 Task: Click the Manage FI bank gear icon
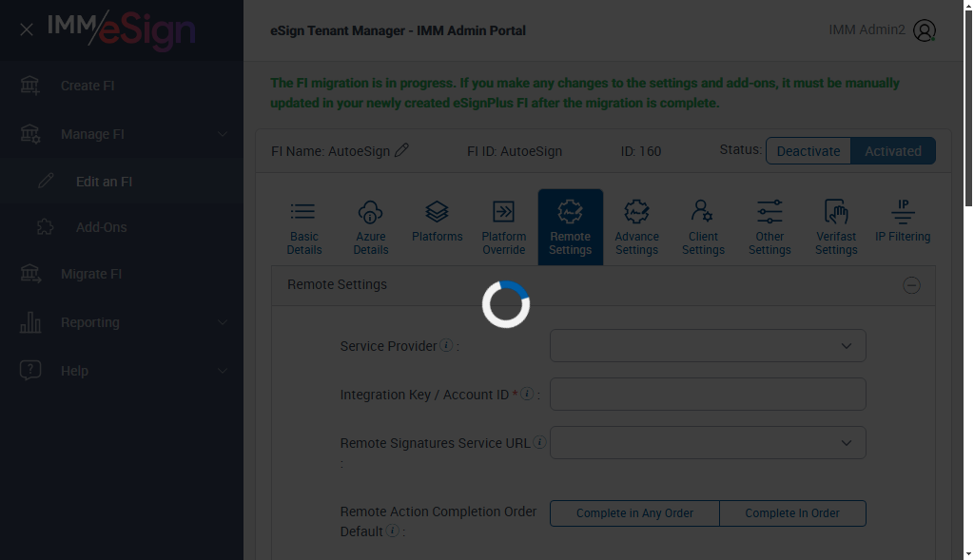click(29, 133)
